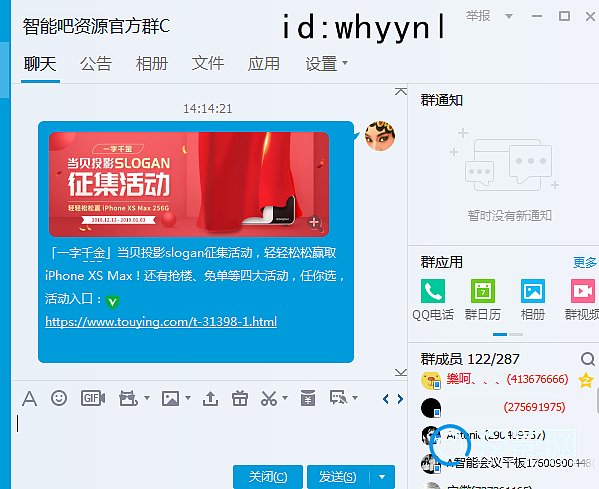Open dropdown arrow beside image icon
Viewport: 599px width, 489px height.
pos(188,398)
